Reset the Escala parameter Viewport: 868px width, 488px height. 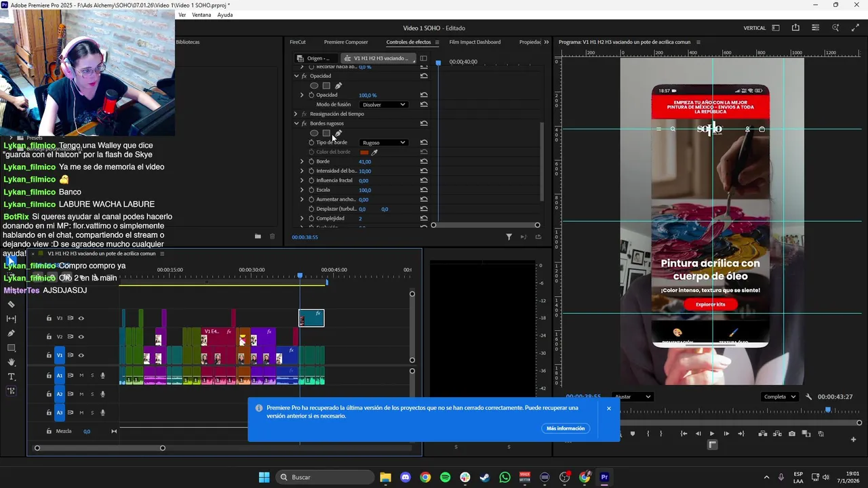point(424,190)
